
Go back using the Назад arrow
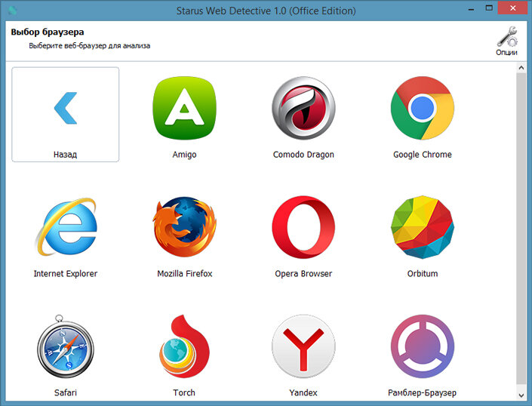66,108
